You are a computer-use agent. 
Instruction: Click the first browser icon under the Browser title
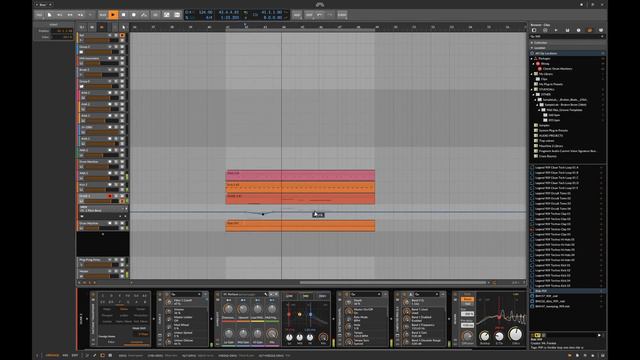534,30
